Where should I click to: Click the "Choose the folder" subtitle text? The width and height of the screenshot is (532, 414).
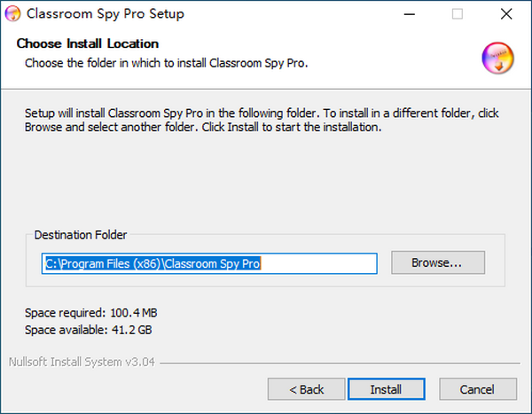pyautogui.click(x=166, y=64)
